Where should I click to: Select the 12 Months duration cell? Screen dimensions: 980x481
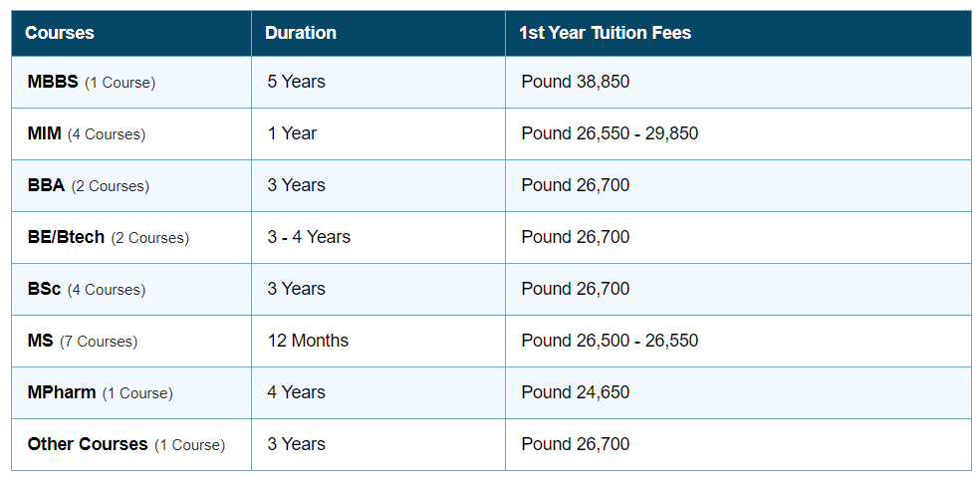click(308, 341)
